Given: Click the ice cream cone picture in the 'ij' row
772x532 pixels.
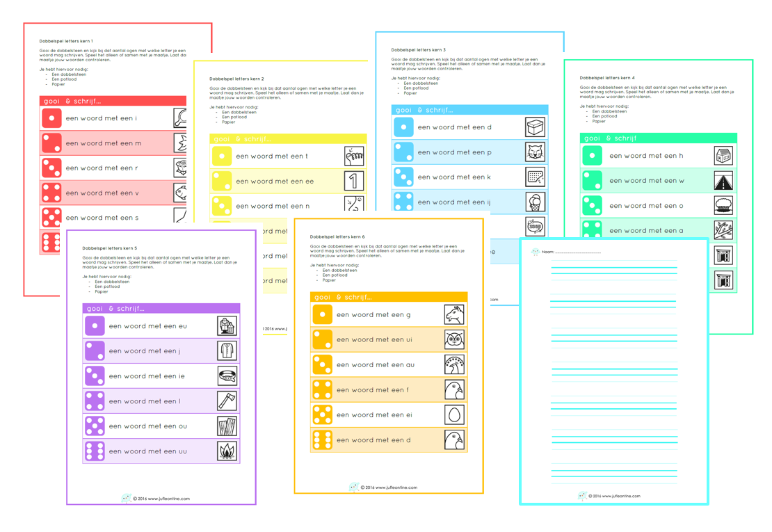Looking at the screenshot, I should coord(535,202).
